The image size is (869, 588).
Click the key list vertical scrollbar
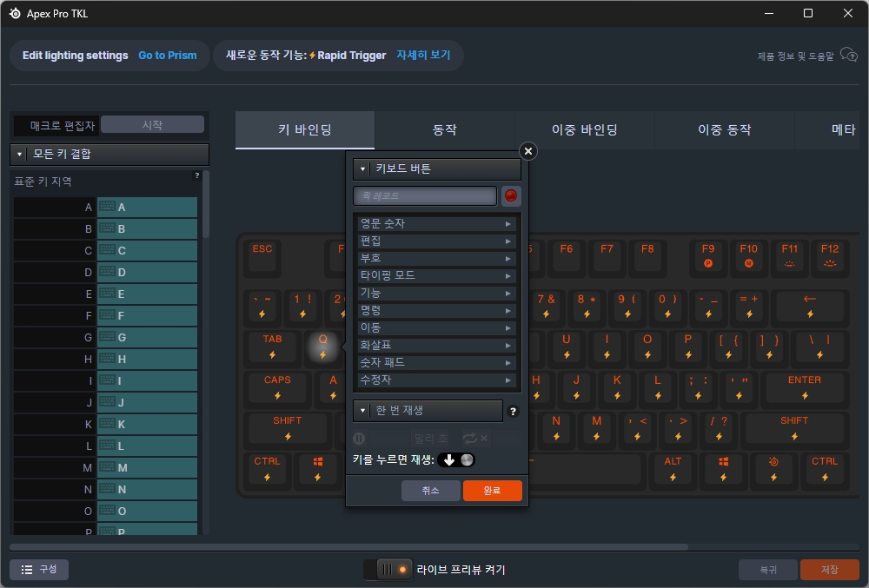[x=206, y=204]
